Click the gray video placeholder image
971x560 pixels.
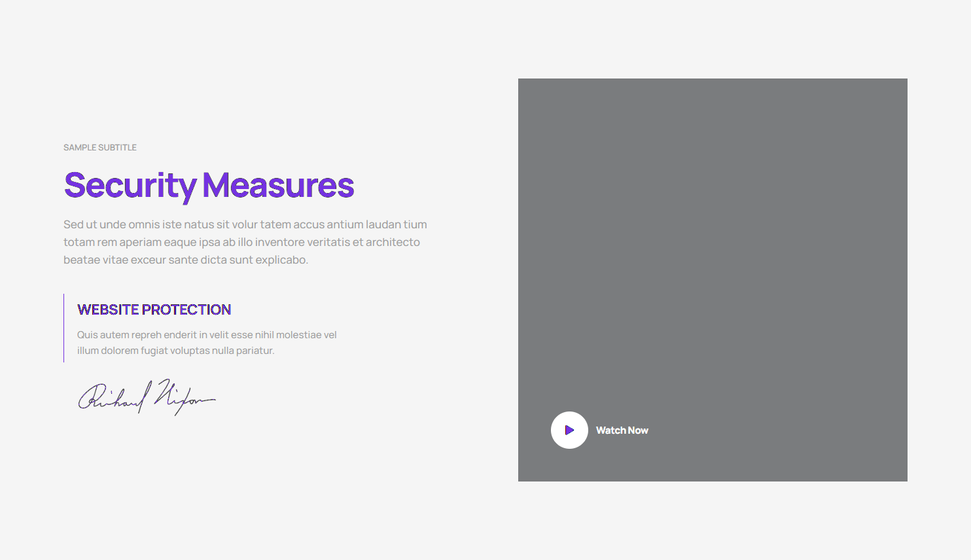coord(713,262)
